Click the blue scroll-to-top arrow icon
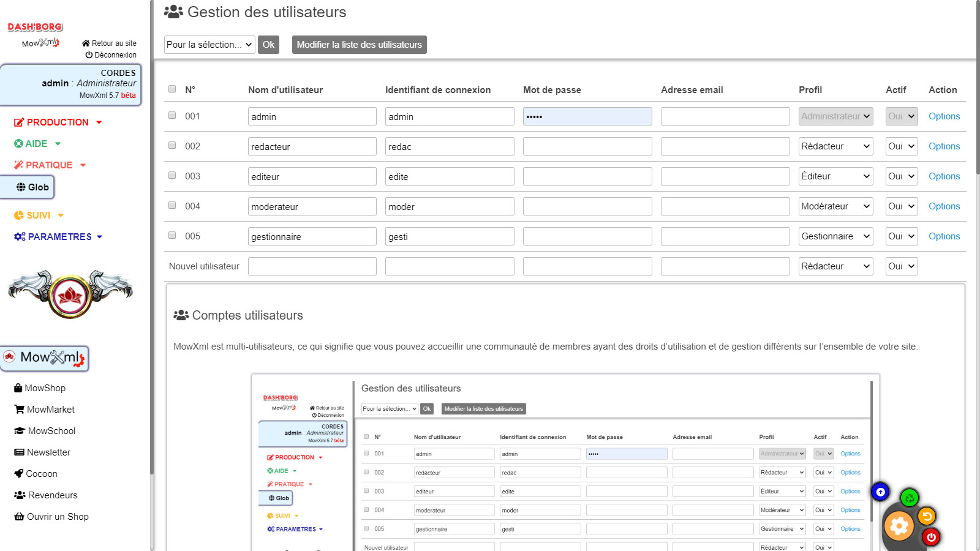The width and height of the screenshot is (980, 551). click(x=880, y=492)
